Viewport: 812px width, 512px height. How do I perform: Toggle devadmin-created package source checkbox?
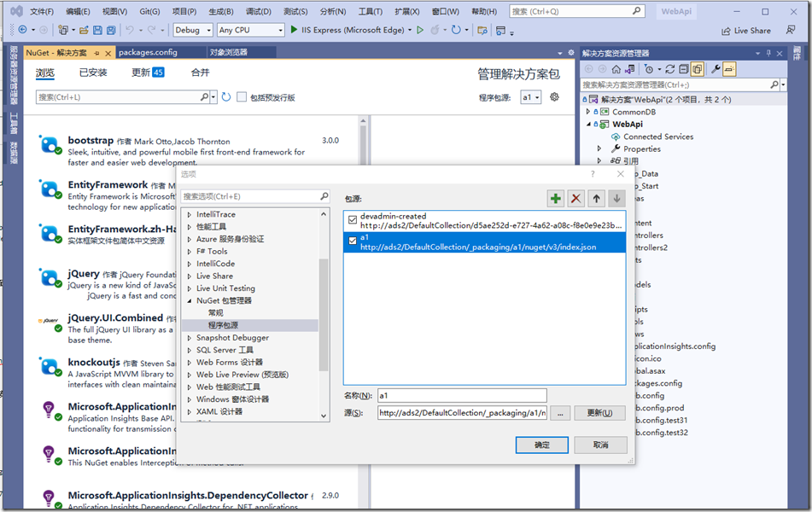coord(353,220)
